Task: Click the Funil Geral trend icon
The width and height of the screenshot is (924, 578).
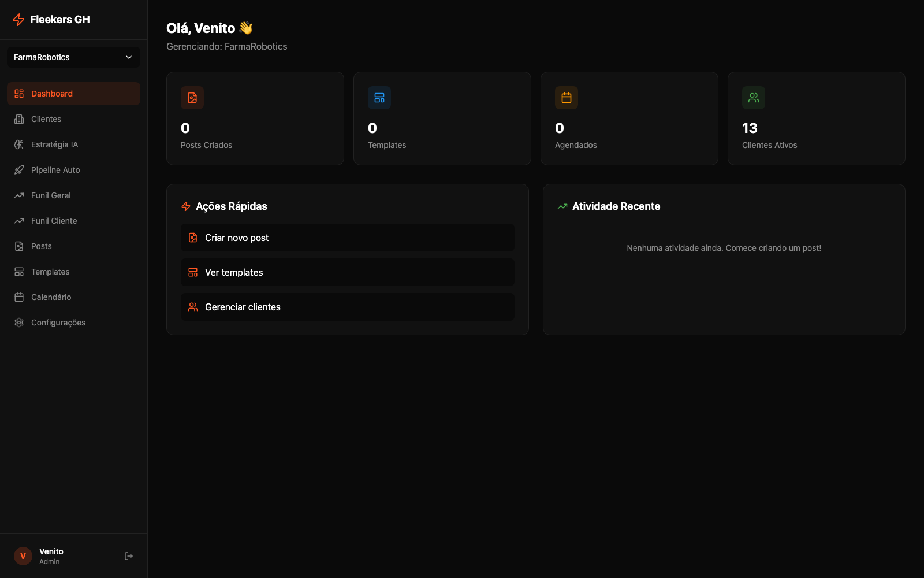Action: (19, 195)
